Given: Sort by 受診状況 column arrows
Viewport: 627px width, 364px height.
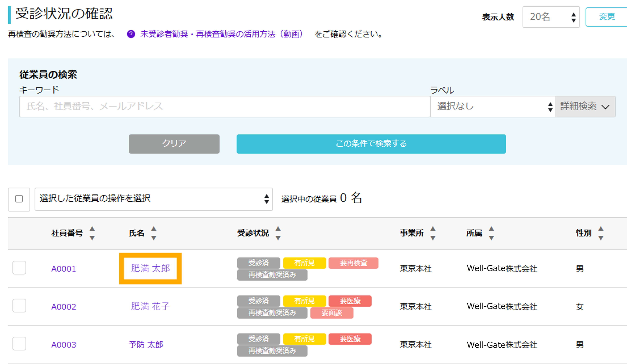Looking at the screenshot, I should [x=278, y=233].
